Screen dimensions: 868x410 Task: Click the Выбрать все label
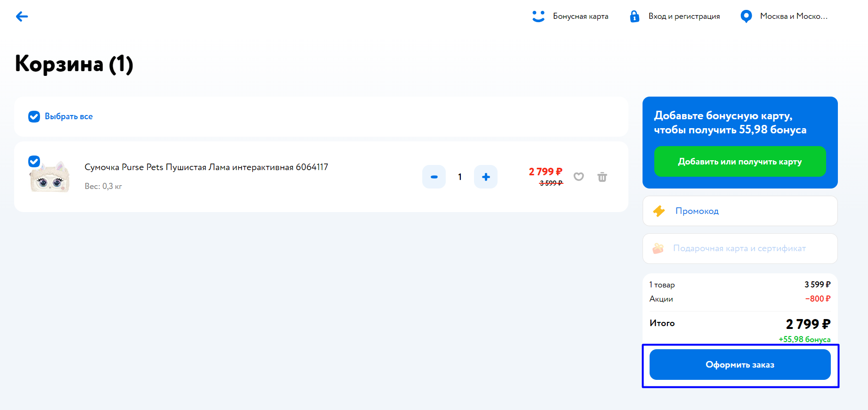[x=69, y=116]
